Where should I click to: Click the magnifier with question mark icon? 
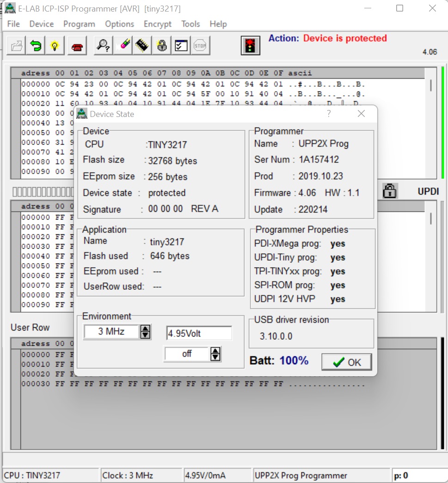(x=103, y=46)
